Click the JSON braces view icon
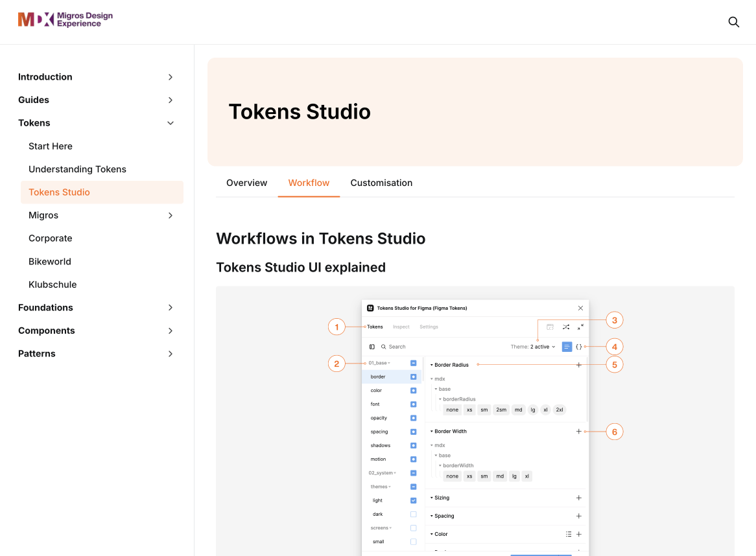This screenshot has width=756, height=556. tap(578, 347)
